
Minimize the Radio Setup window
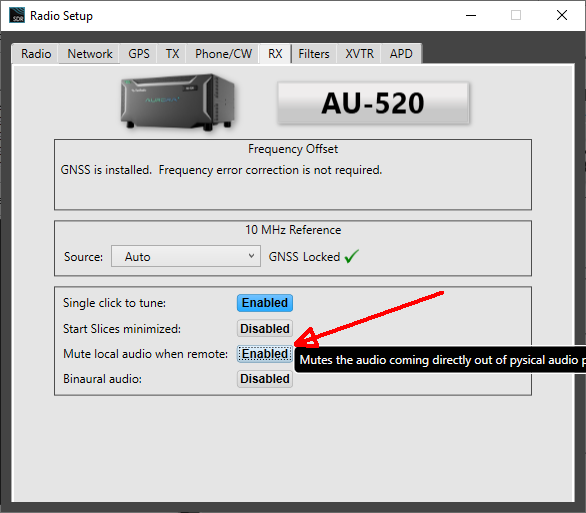[471, 15]
